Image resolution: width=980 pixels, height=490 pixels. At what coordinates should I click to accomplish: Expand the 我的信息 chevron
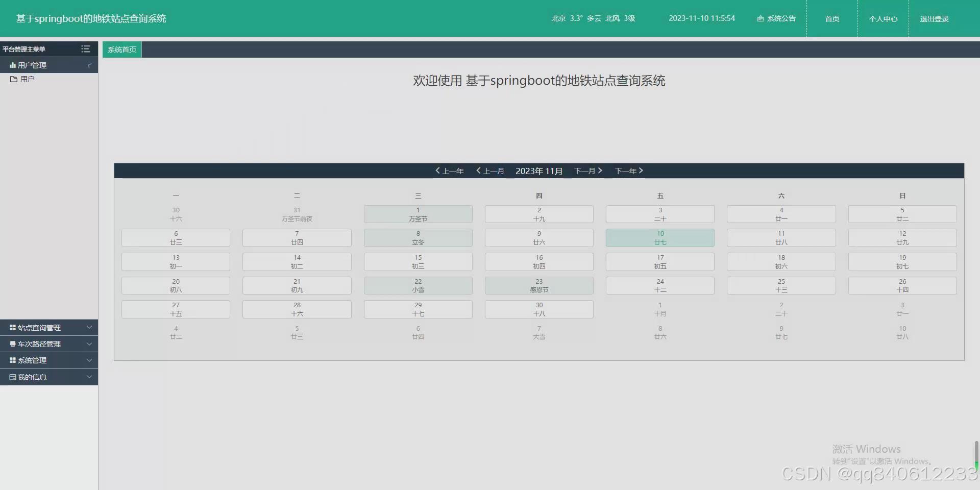[x=89, y=377]
